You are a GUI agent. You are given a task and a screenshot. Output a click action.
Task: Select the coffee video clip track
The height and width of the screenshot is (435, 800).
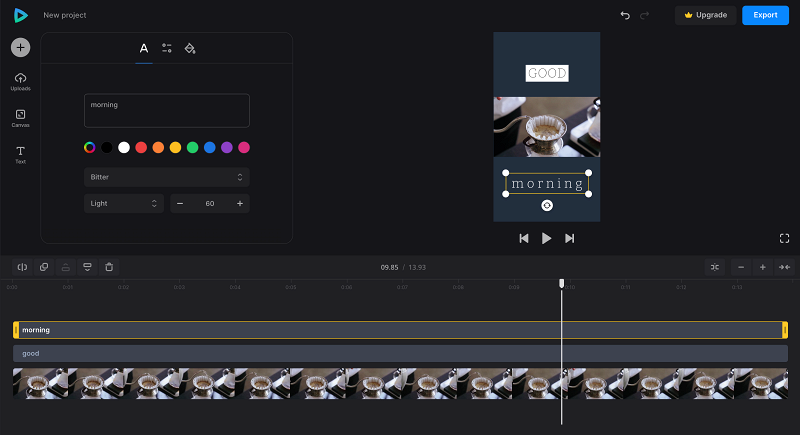401,383
